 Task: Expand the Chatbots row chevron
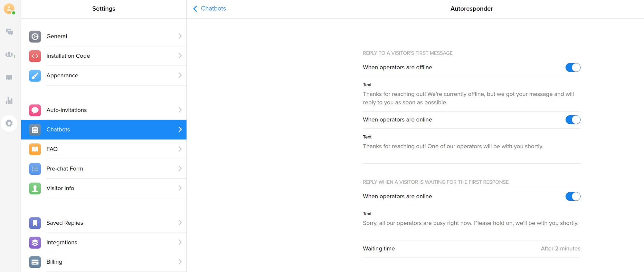[x=180, y=130]
